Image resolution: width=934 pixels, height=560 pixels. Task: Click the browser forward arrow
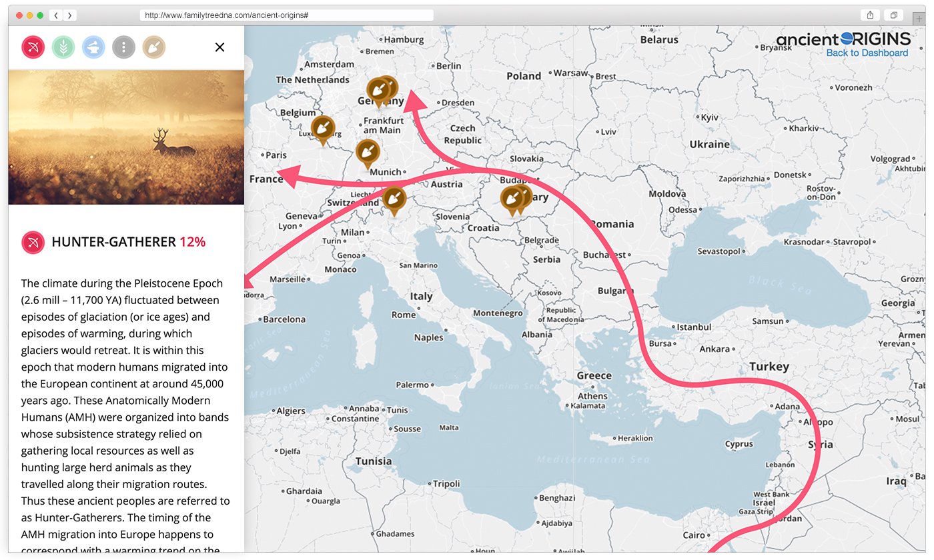[69, 15]
